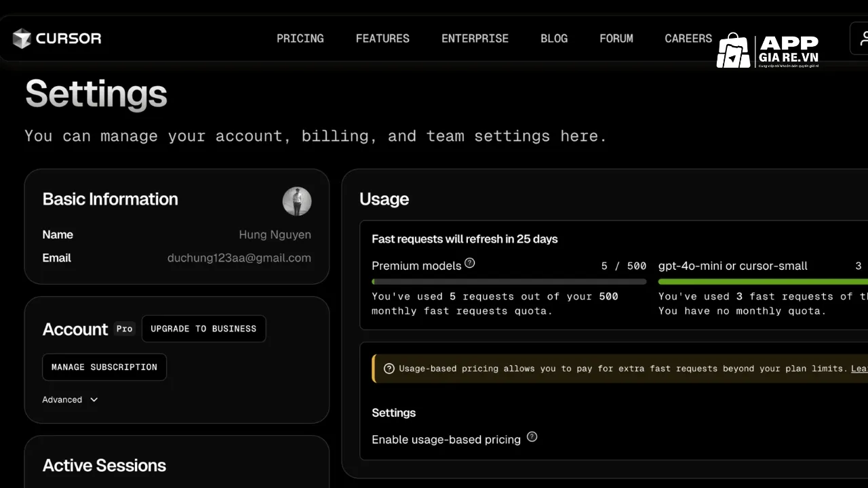
Task: Click the email address duchung123aa@gmail.com
Action: (239, 258)
